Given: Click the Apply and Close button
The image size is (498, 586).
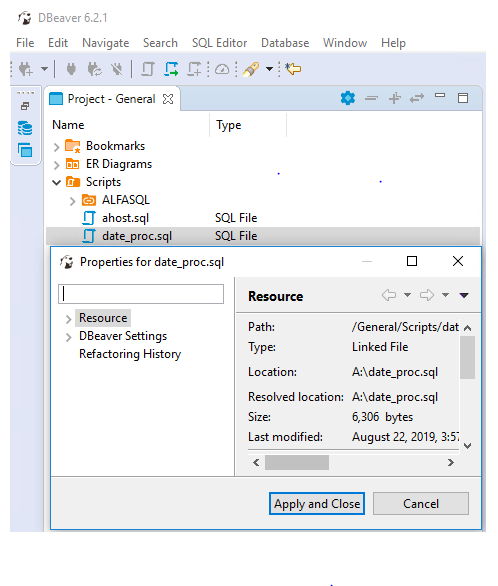Looking at the screenshot, I should pyautogui.click(x=317, y=504).
